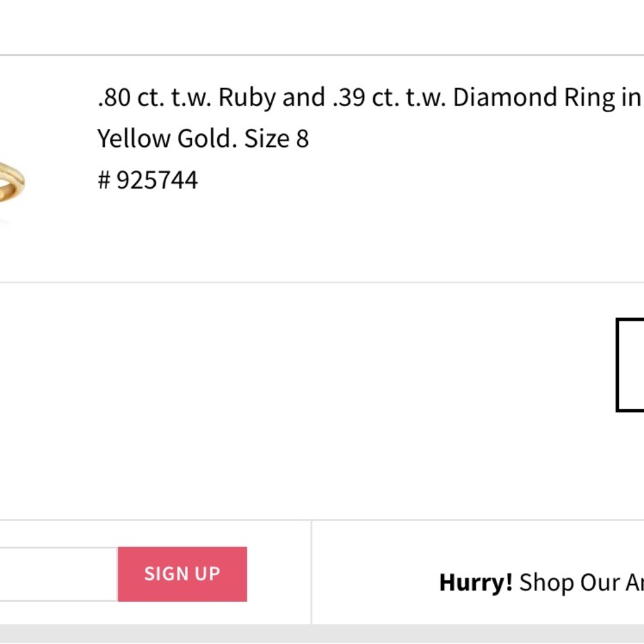644x644 pixels.
Task: Click inside the newsletter signup field
Action: point(58,574)
